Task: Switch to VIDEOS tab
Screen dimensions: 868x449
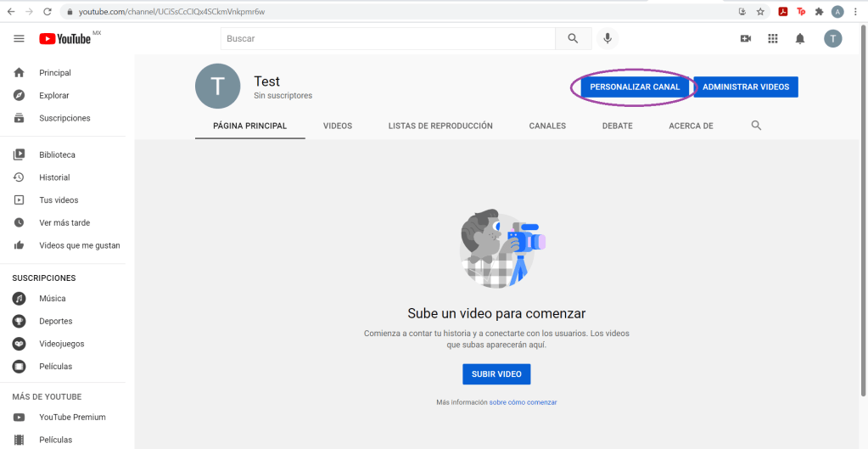Action: click(x=338, y=126)
